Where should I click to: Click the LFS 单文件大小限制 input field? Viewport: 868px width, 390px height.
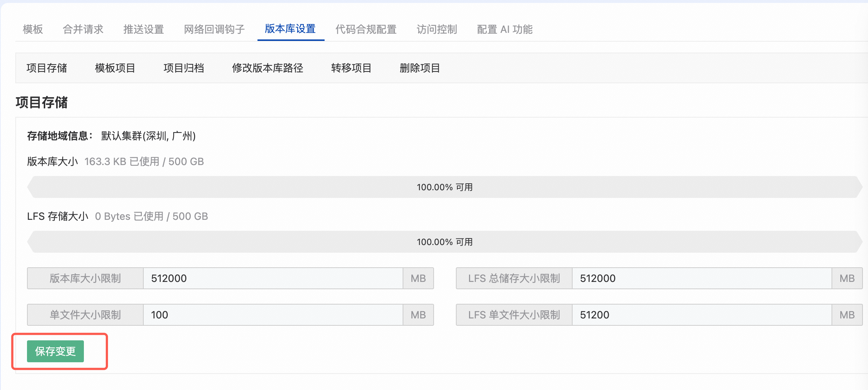[702, 315]
